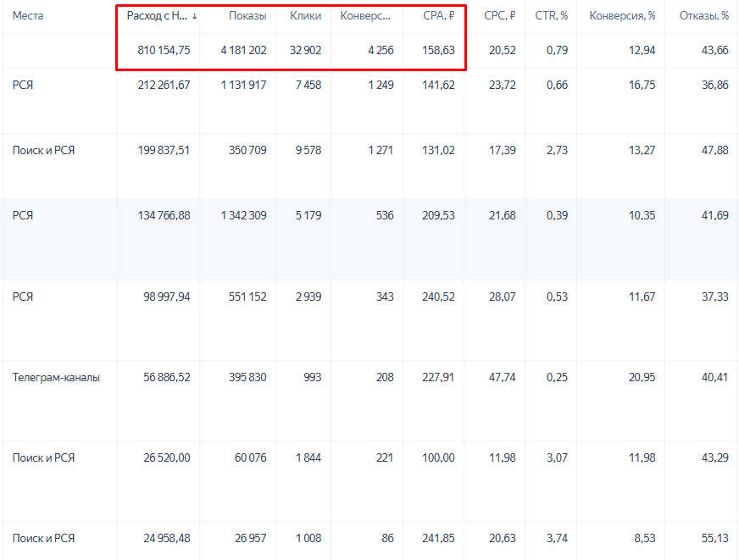The width and height of the screenshot is (739, 560).
Task: Select the Телеграм-каналы row label
Action: pyautogui.click(x=56, y=377)
